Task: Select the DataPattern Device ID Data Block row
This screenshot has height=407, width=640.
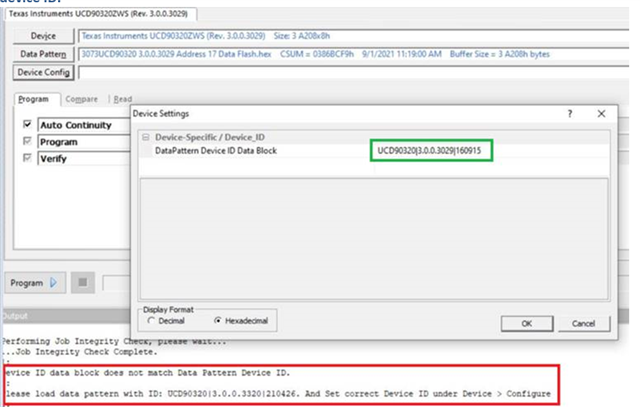Action: coord(375,151)
